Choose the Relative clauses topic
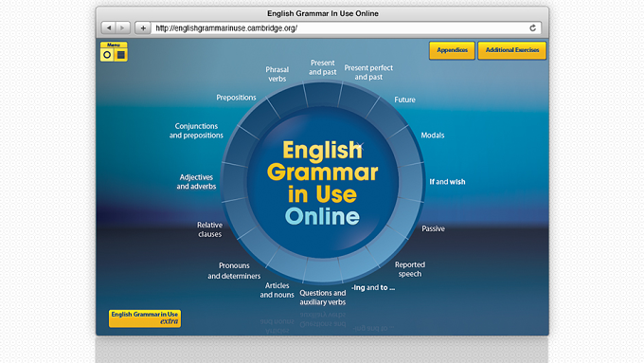 (209, 229)
